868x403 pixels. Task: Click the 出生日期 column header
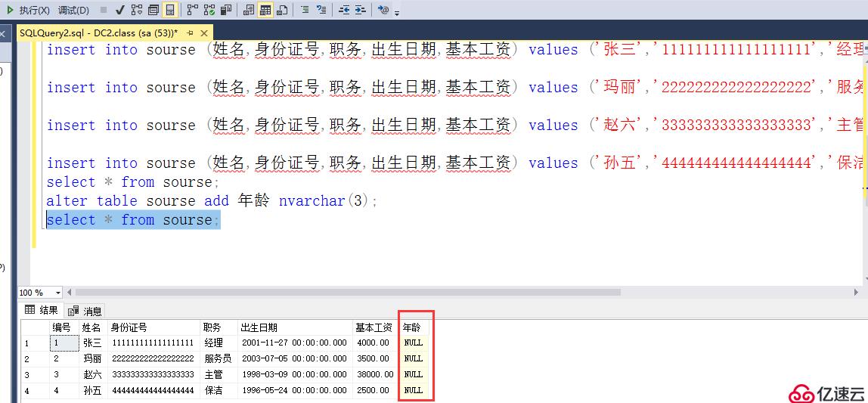tap(296, 327)
